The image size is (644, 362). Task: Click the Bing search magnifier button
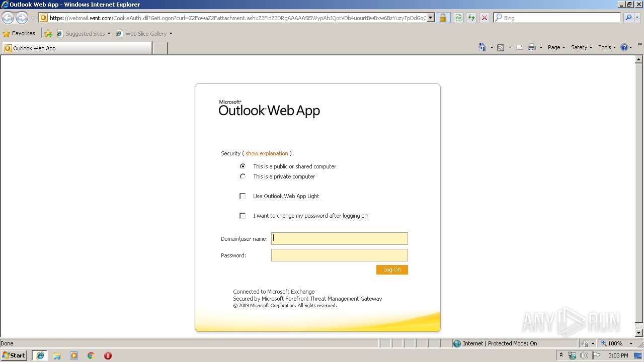tap(628, 18)
